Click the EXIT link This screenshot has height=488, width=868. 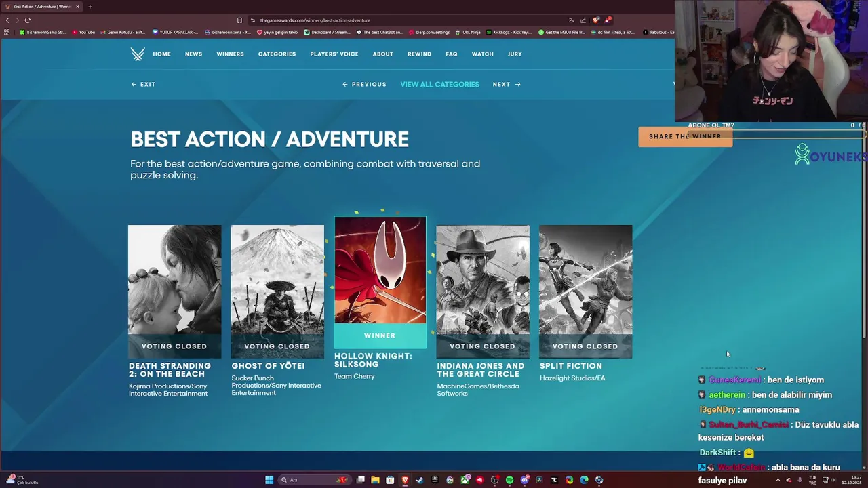pos(143,85)
